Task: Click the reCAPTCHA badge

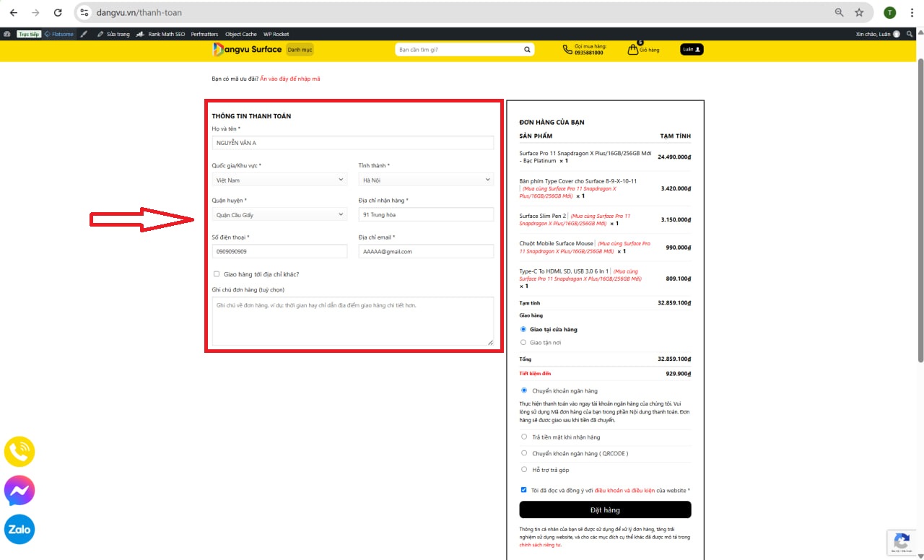Action: pyautogui.click(x=902, y=543)
